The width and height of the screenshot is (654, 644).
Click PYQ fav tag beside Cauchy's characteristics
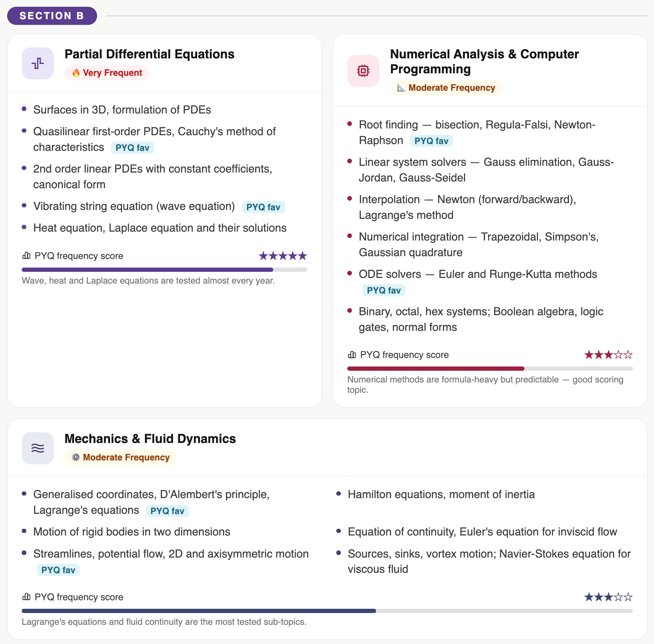point(132,148)
